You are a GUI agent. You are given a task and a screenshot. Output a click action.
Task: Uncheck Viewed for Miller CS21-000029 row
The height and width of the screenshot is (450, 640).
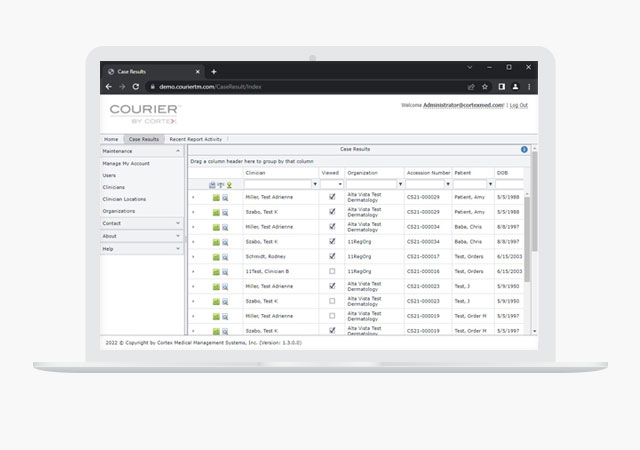(x=332, y=197)
